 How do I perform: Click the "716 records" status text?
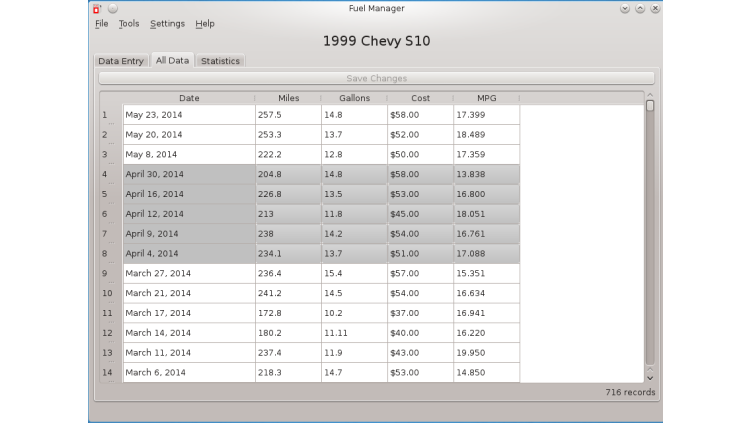630,392
